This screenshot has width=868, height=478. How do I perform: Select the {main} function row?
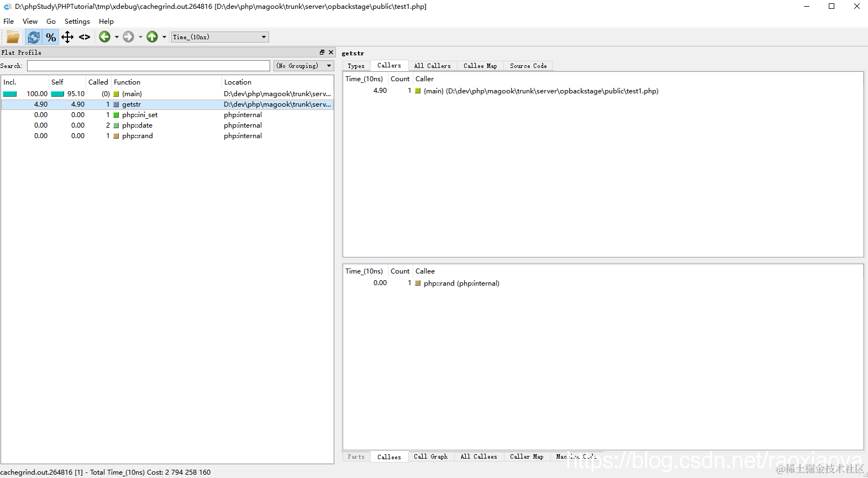(167, 94)
